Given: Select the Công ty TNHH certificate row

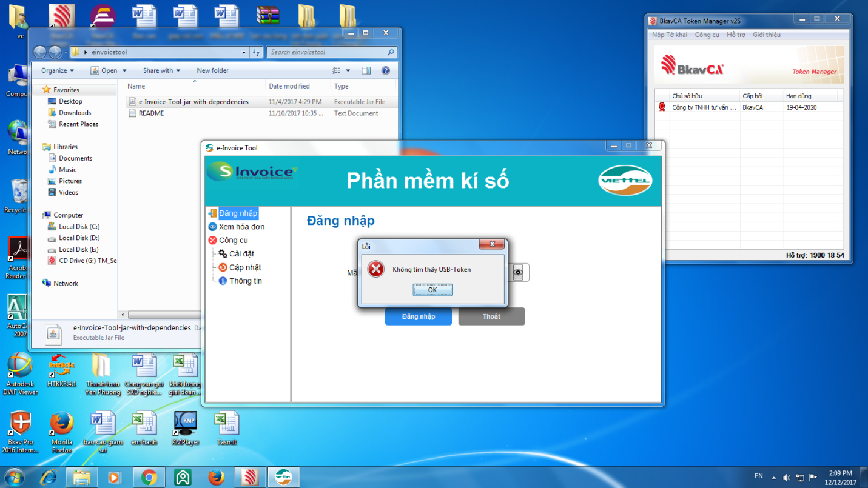Looking at the screenshot, I should [x=704, y=107].
